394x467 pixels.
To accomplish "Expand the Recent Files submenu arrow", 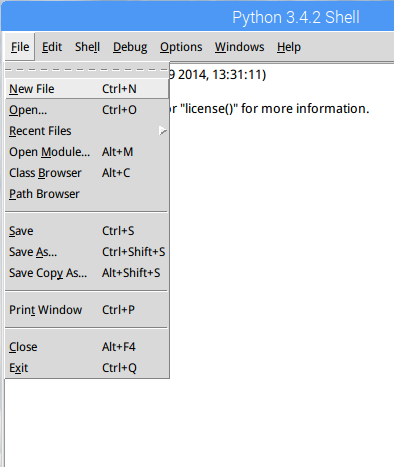I will pos(163,131).
